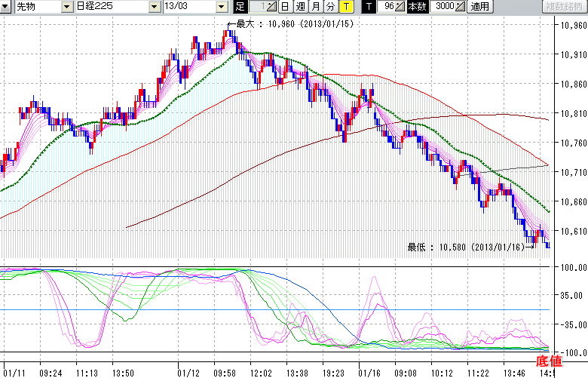Adjust the 足 interval spinner showing 1
This screenshot has height=378, width=588.
(x=272, y=7)
